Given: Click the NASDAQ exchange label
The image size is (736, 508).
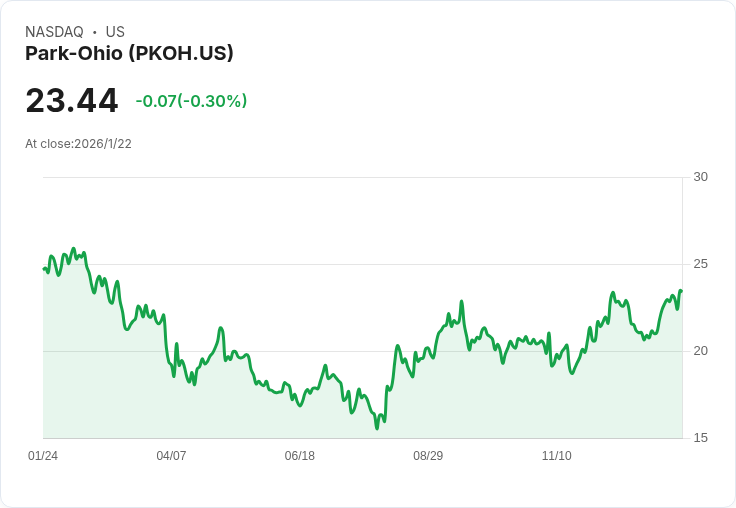Looking at the screenshot, I should tap(54, 32).
